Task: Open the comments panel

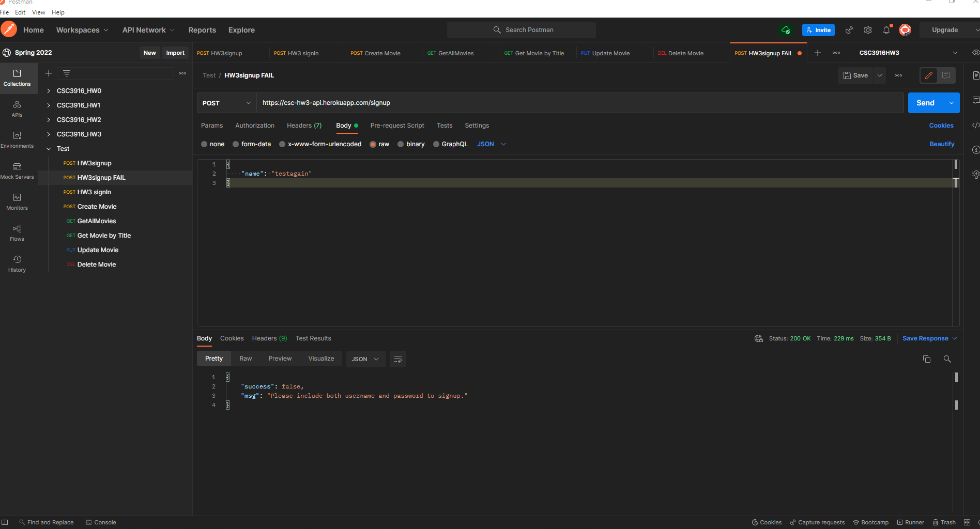Action: point(976,100)
